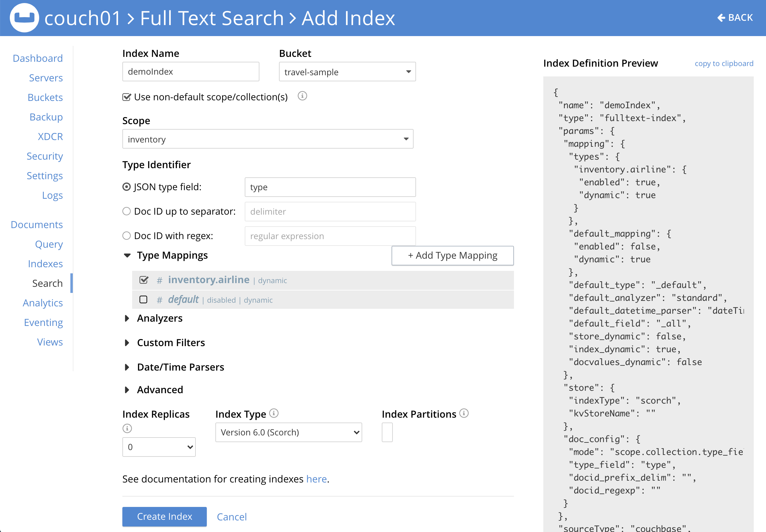Click the Create Index button
The image size is (766, 532).
164,517
